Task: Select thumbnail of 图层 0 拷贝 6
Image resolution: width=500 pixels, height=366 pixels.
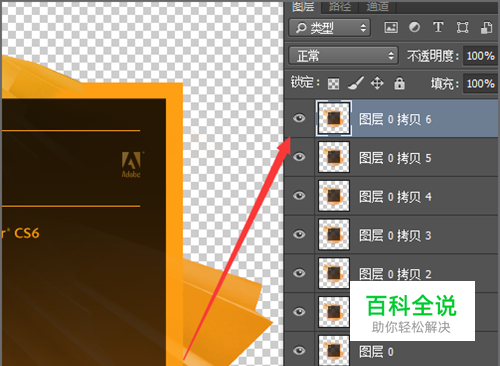Action: click(x=334, y=118)
